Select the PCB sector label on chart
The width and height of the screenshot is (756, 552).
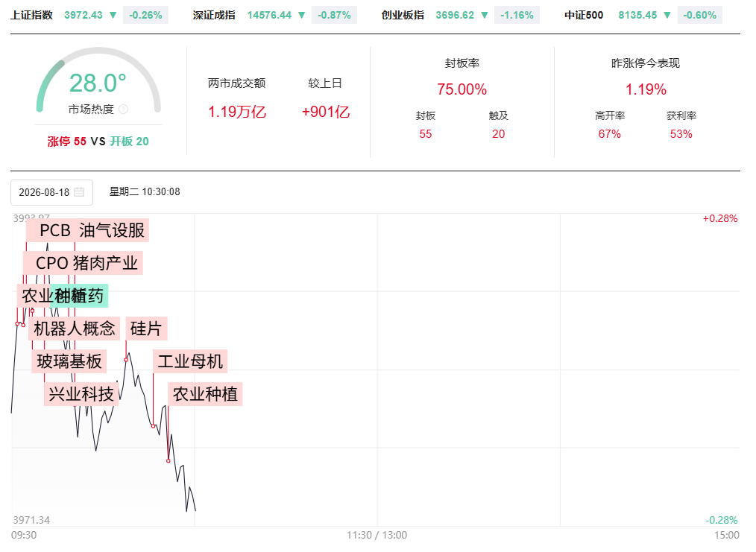tap(54, 230)
